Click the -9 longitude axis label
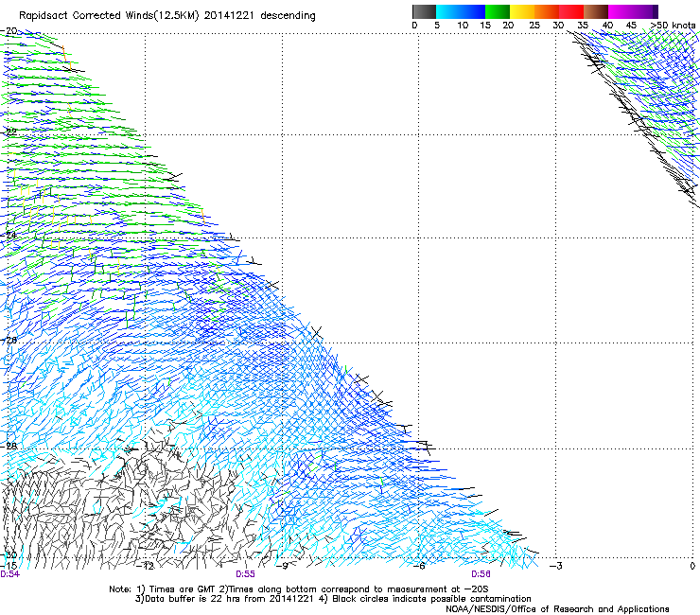Screen dimensions: 700x615 tap(282, 566)
